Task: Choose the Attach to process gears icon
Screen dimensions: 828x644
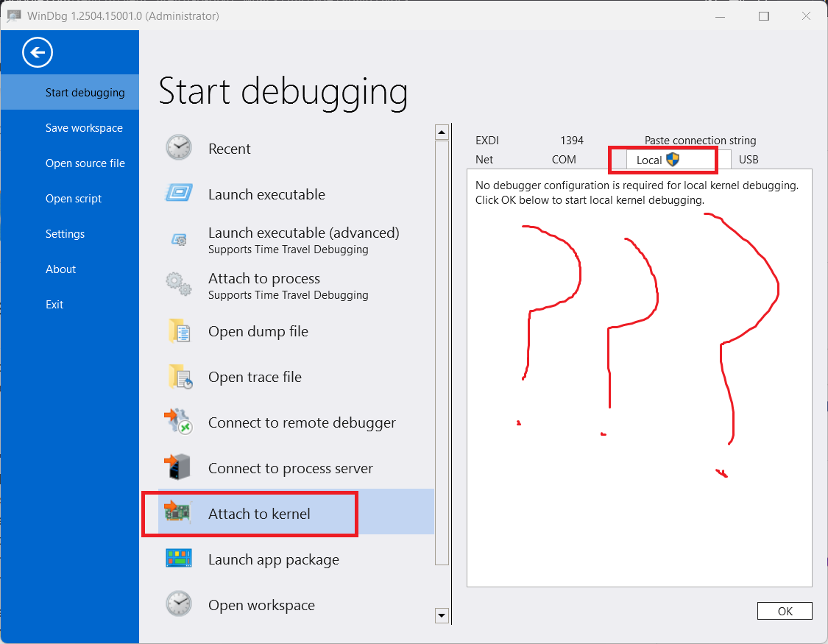Action: tap(179, 284)
